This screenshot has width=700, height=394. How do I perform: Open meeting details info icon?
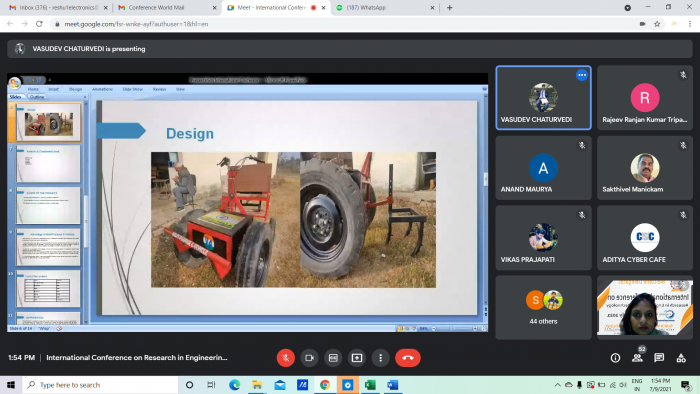click(x=615, y=358)
